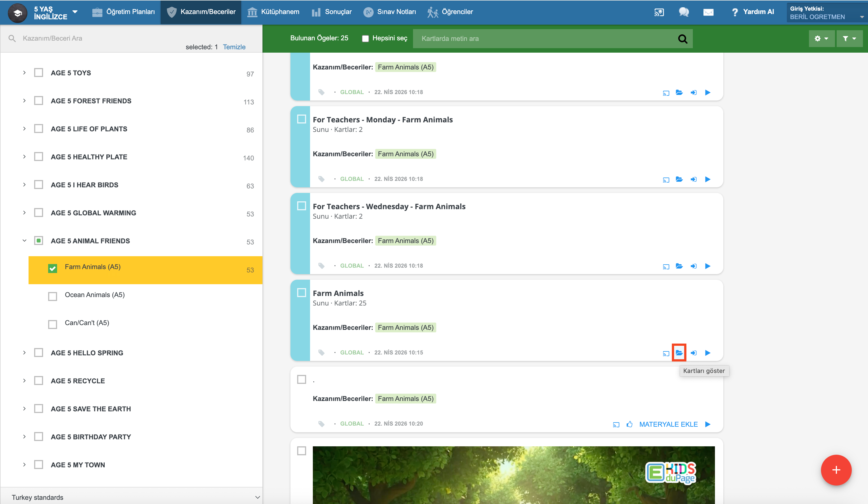868x504 pixels.
Task: Select the Kazanım/Beceriler tab
Action: pyautogui.click(x=201, y=12)
